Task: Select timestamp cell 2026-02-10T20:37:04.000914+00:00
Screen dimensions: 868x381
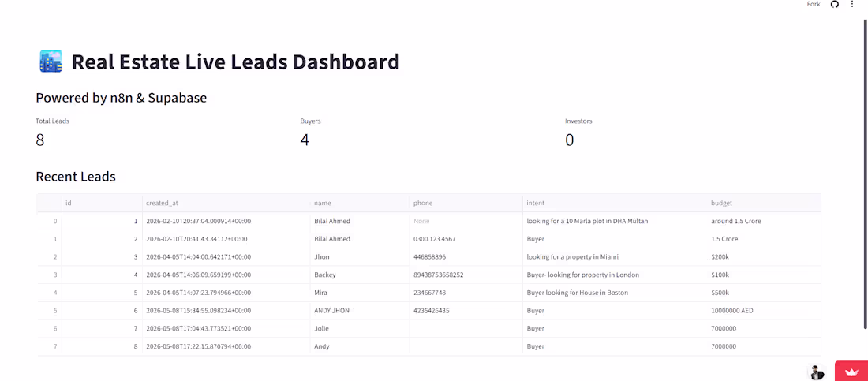Action: point(226,221)
